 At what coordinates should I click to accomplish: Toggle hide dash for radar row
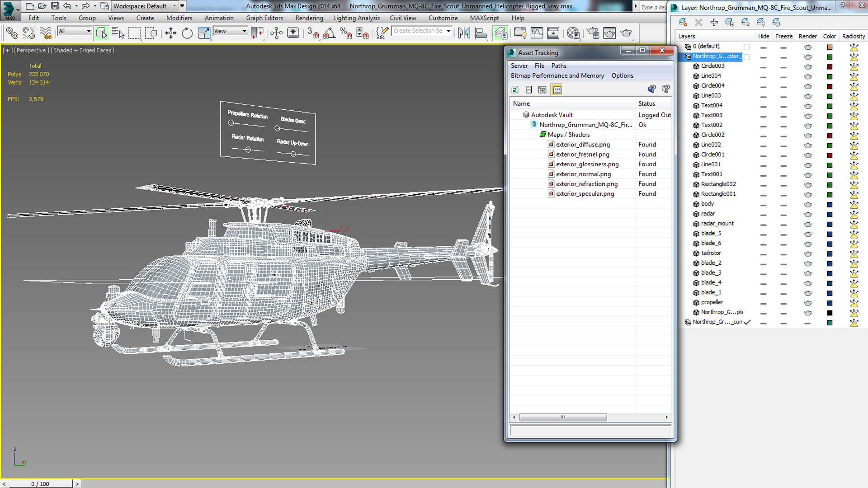coord(763,214)
